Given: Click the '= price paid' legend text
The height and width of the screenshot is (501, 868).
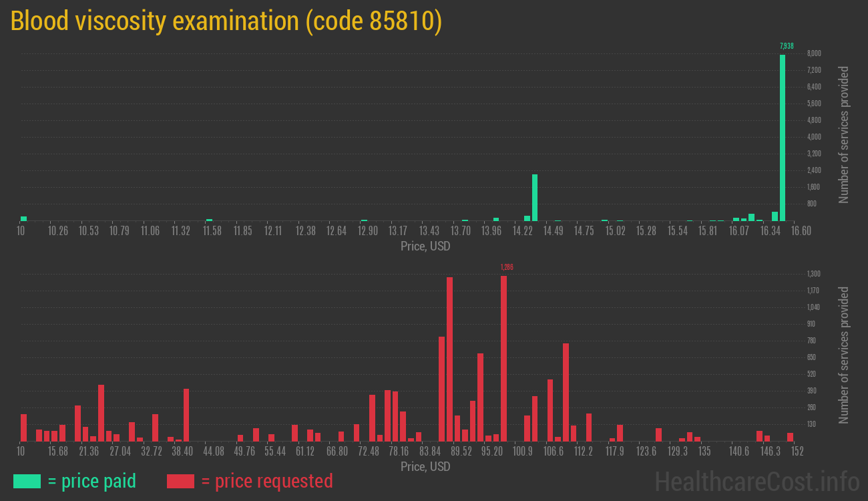Looking at the screenshot, I should 91,481.
